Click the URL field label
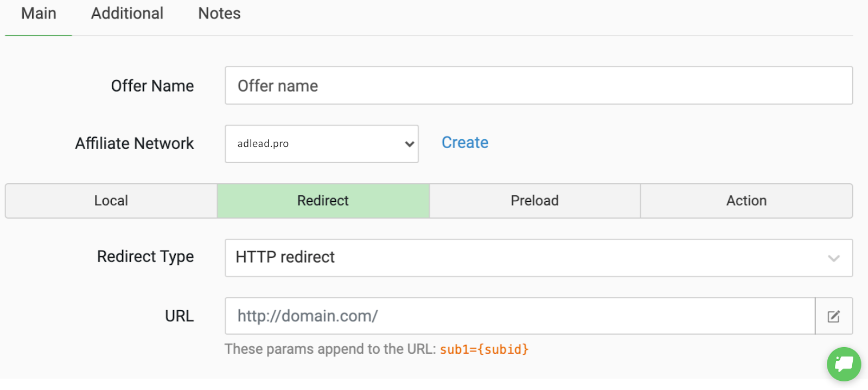 [180, 316]
